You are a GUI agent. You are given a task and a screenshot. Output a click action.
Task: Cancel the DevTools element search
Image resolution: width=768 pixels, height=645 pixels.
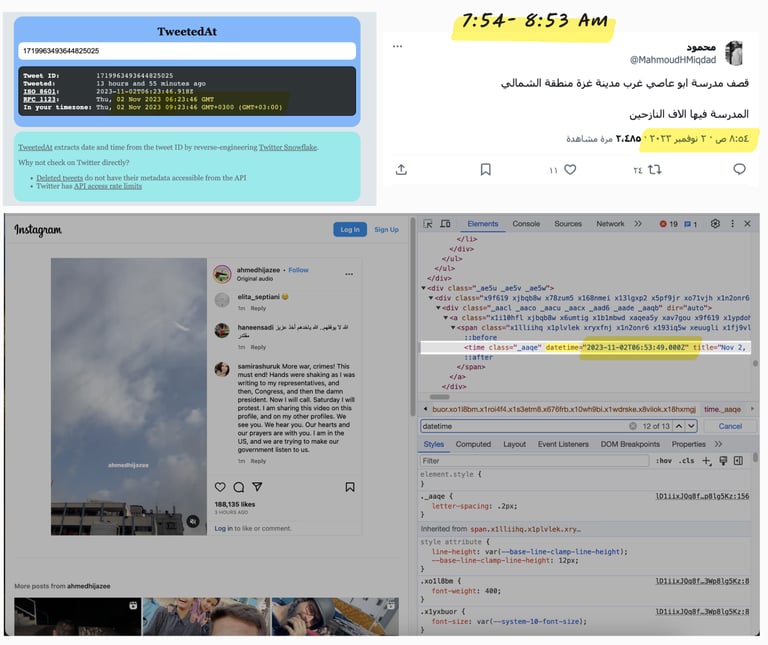(730, 427)
